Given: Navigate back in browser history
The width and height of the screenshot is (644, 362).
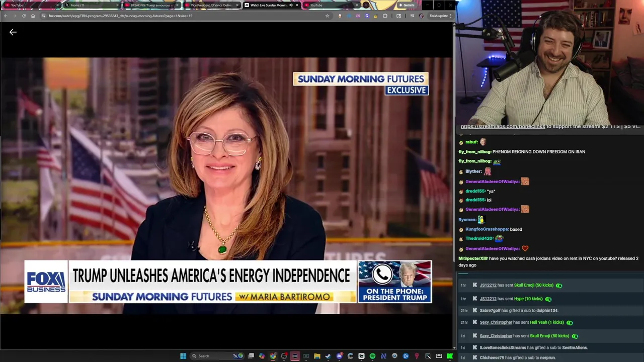Looking at the screenshot, I should tap(6, 16).
